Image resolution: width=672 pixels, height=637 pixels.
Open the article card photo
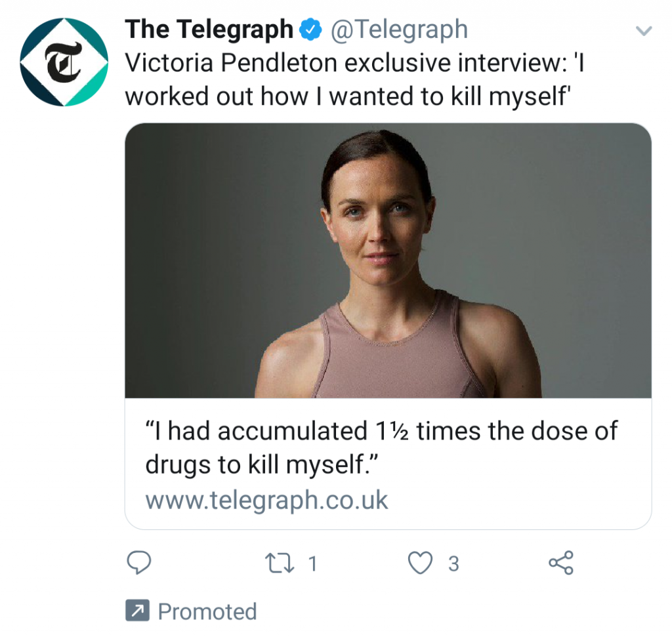pyautogui.click(x=388, y=260)
